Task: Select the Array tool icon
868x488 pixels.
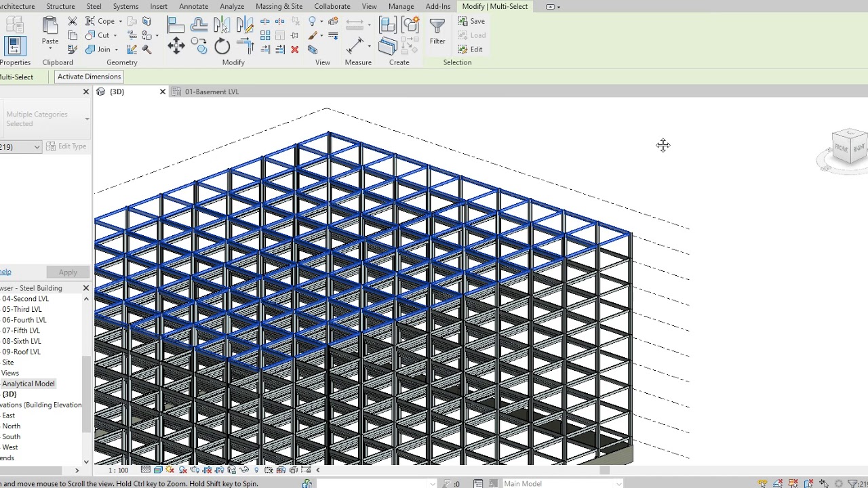Action: tap(265, 35)
